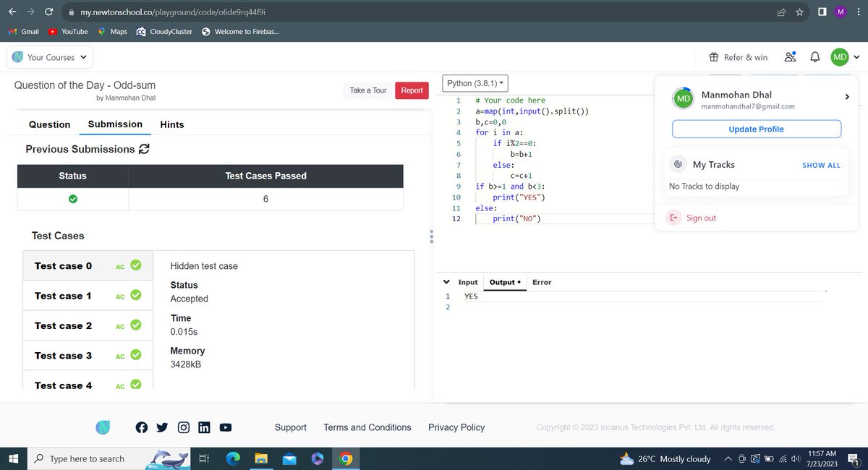868x470 pixels.
Task: Toggle the MD account avatar menu
Action: [845, 57]
